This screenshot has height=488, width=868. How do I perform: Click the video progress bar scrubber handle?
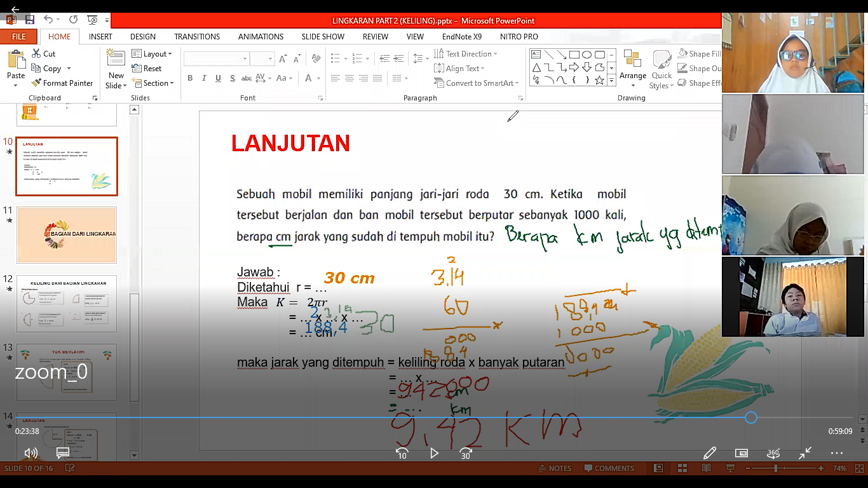pos(751,417)
